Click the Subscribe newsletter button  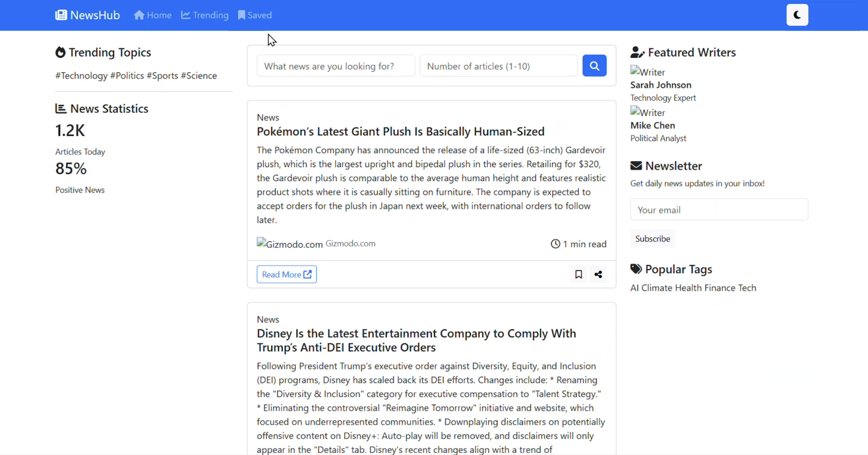653,238
